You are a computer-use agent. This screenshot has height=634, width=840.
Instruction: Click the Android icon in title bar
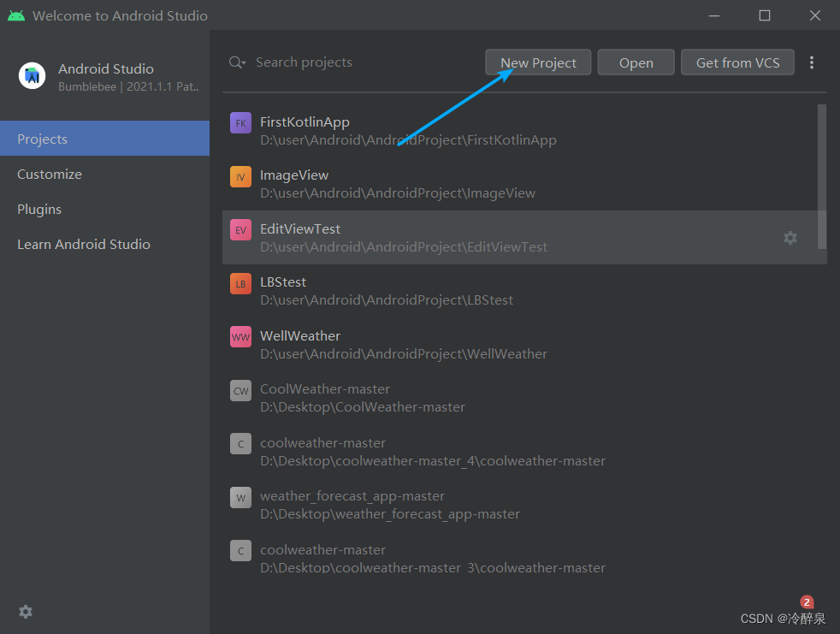[x=16, y=15]
